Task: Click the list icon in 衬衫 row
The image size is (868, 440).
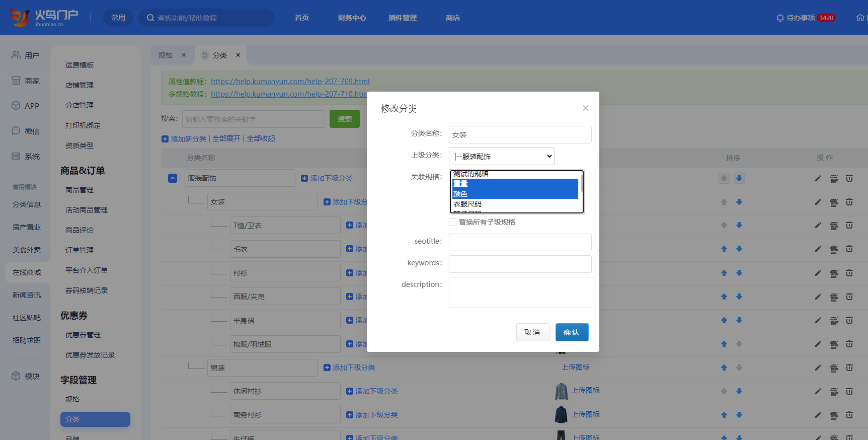Action: [x=834, y=273]
